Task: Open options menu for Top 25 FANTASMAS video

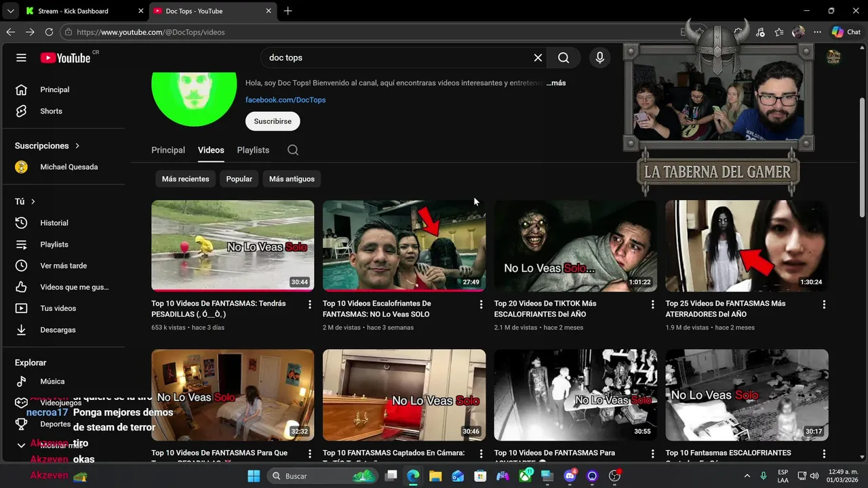Action: pos(825,304)
